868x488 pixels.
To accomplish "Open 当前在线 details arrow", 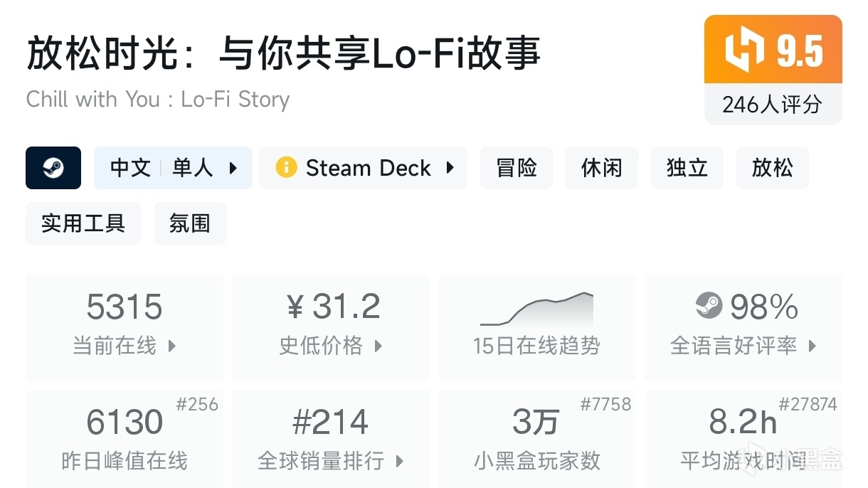I will coord(172,346).
